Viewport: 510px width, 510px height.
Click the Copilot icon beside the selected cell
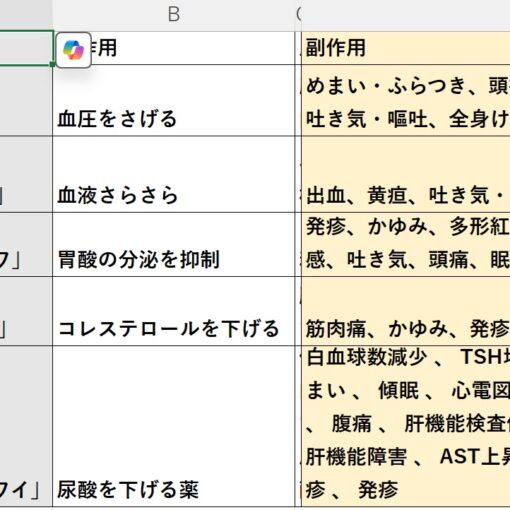[73, 50]
